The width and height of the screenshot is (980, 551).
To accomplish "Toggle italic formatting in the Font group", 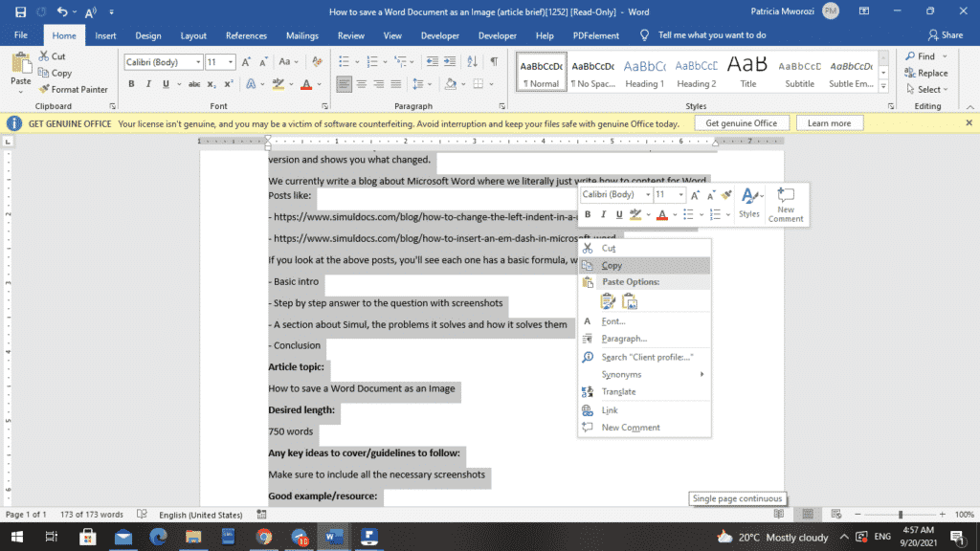I will [148, 84].
